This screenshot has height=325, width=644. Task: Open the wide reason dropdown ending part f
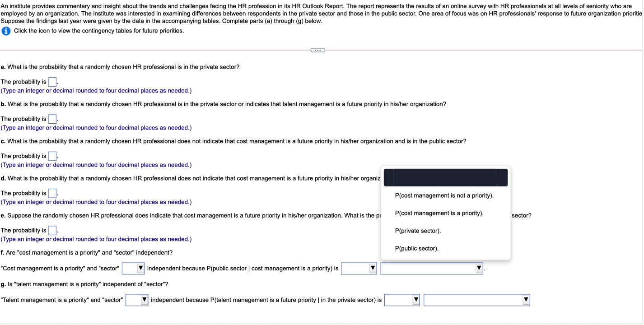pos(432,268)
